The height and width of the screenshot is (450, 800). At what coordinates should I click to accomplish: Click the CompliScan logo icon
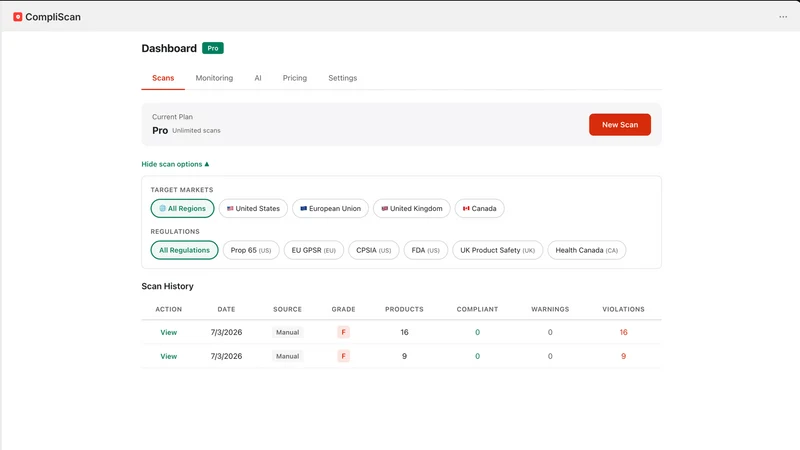pos(18,17)
